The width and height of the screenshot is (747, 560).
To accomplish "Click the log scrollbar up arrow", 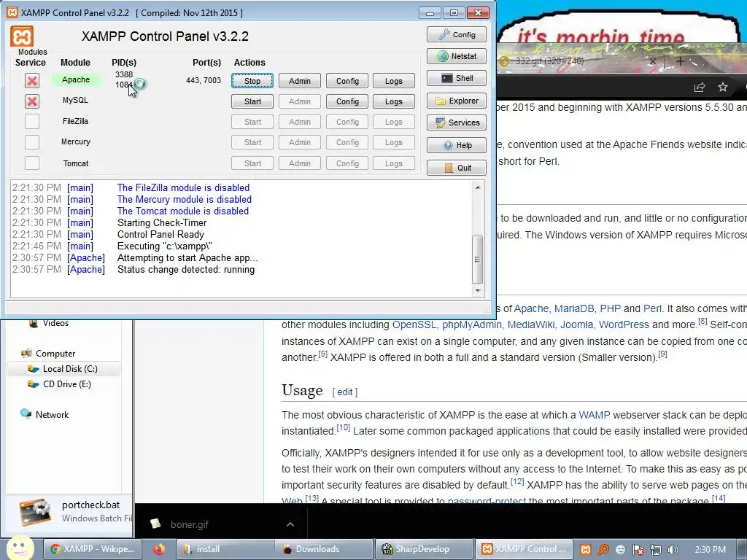I will [x=478, y=187].
